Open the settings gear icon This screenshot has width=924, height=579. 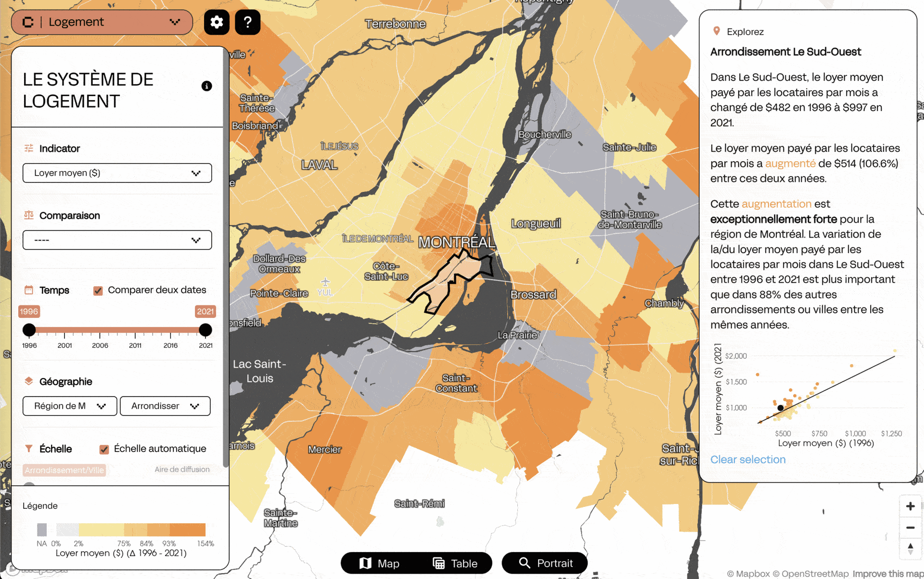point(217,21)
